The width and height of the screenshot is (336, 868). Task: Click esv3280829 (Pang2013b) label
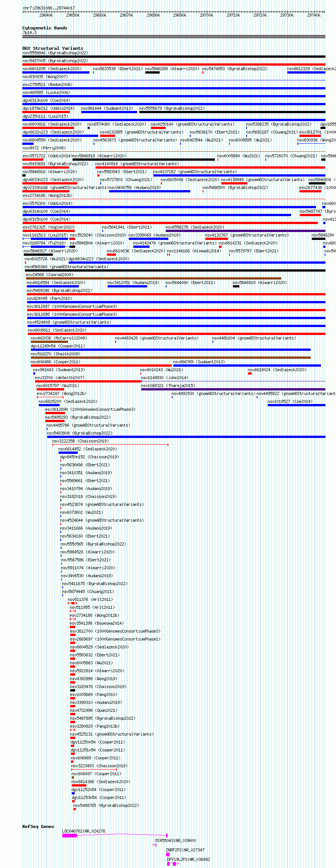(x=95, y=726)
